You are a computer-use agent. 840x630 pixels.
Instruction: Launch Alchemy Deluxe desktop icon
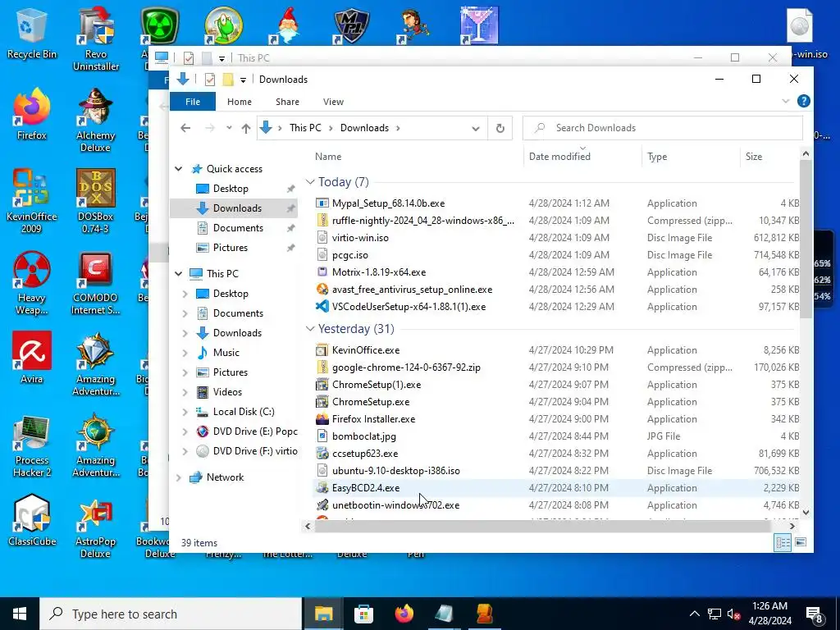point(95,120)
